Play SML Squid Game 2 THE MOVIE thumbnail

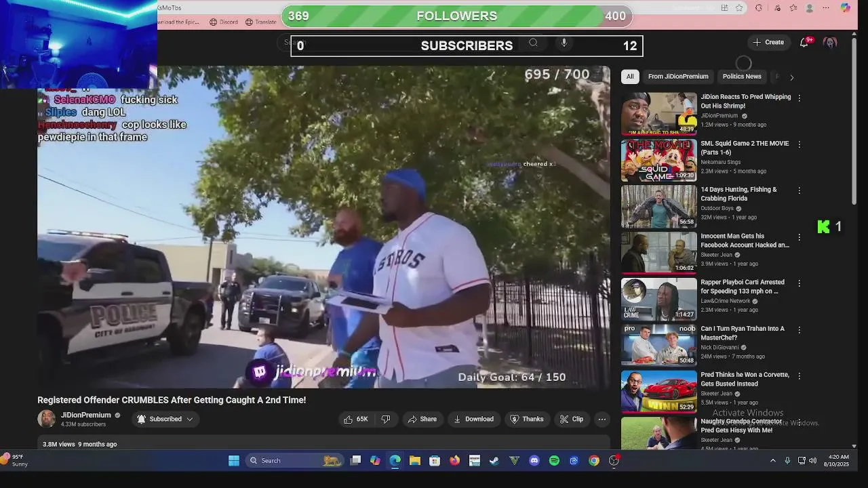pyautogui.click(x=658, y=161)
